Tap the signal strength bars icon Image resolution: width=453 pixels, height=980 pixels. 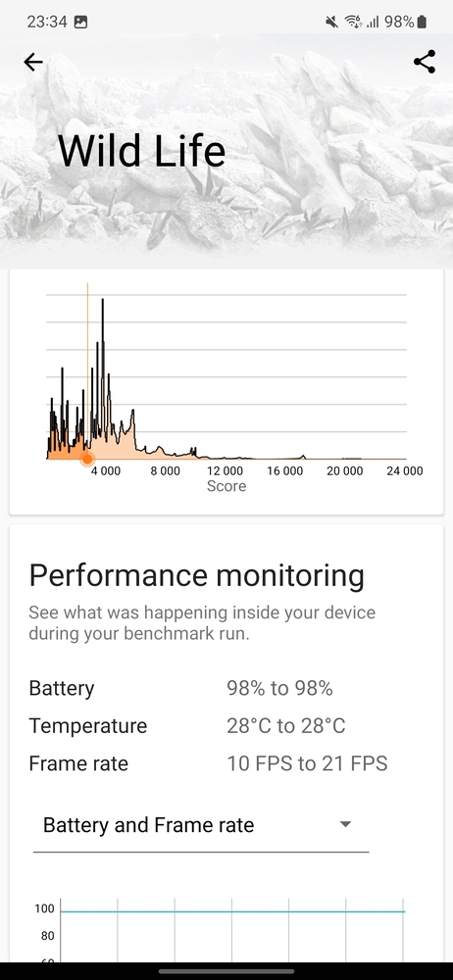point(373,22)
